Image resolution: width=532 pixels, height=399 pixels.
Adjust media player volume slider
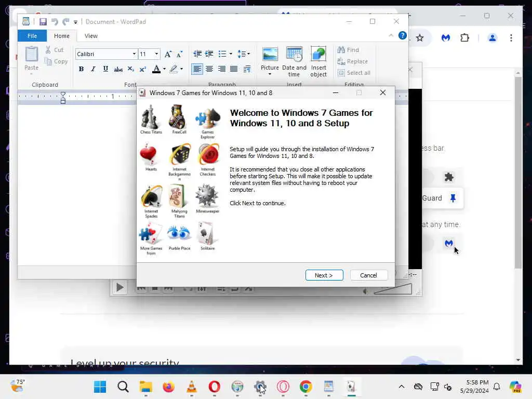tap(393, 289)
